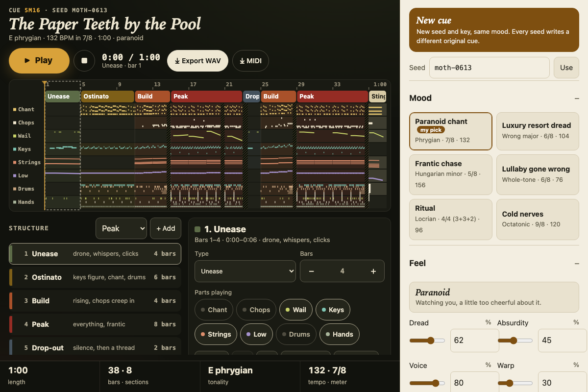Export the cue as WAV
The width and height of the screenshot is (588, 392).
pos(198,61)
